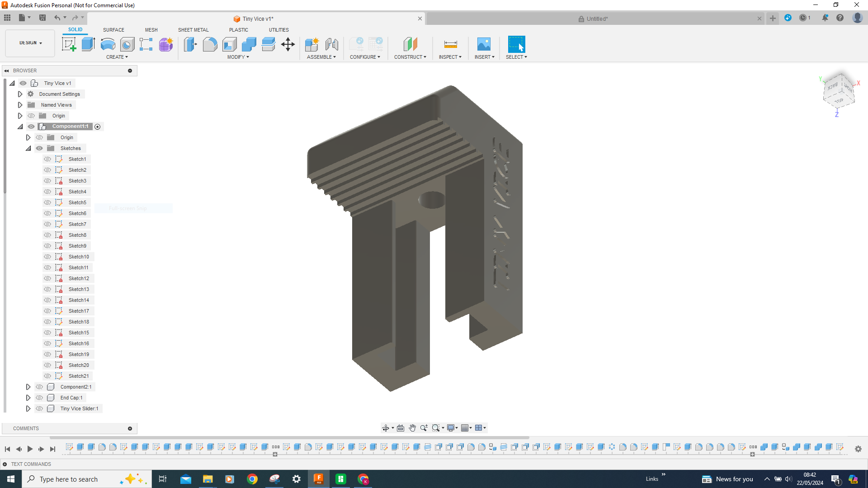868x488 pixels.
Task: Open the MODIFY dropdown menu
Action: point(238,57)
